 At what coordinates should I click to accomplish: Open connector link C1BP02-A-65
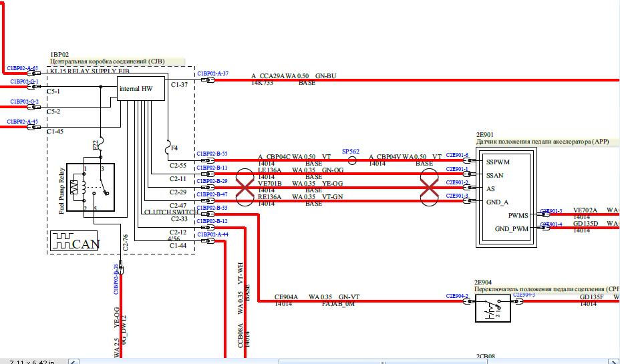[23, 68]
